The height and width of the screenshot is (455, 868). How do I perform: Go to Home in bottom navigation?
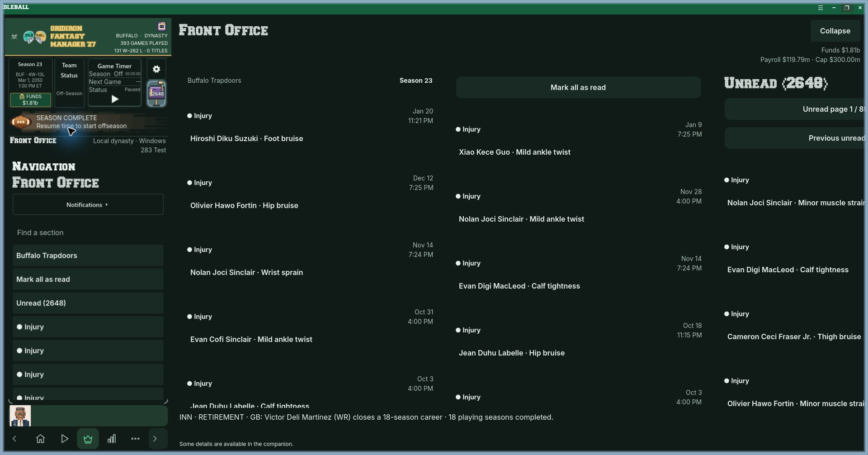click(x=40, y=439)
